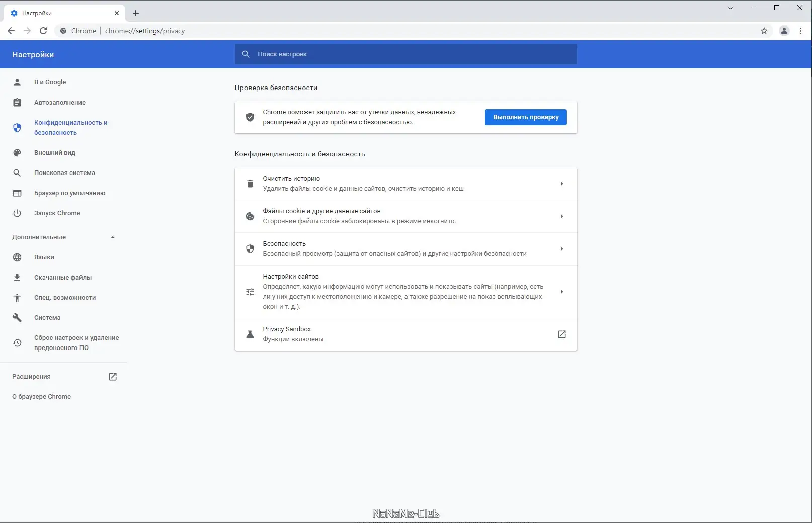The height and width of the screenshot is (523, 812).
Task: Open a new tab with the plus button
Action: (136, 13)
